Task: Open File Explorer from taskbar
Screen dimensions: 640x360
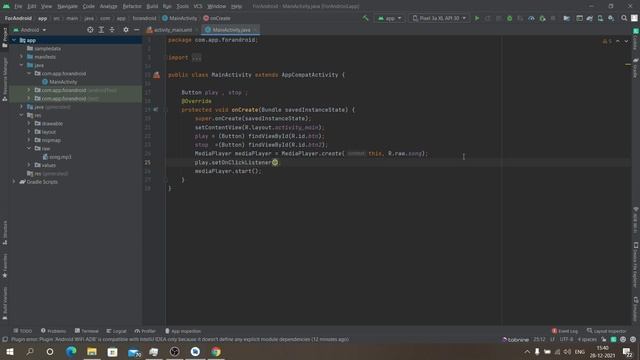Action: (x=92, y=352)
